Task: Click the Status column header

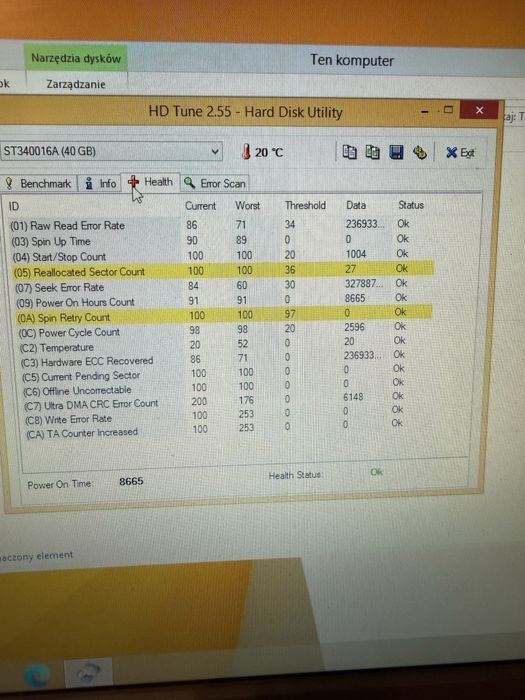Action: [x=411, y=205]
